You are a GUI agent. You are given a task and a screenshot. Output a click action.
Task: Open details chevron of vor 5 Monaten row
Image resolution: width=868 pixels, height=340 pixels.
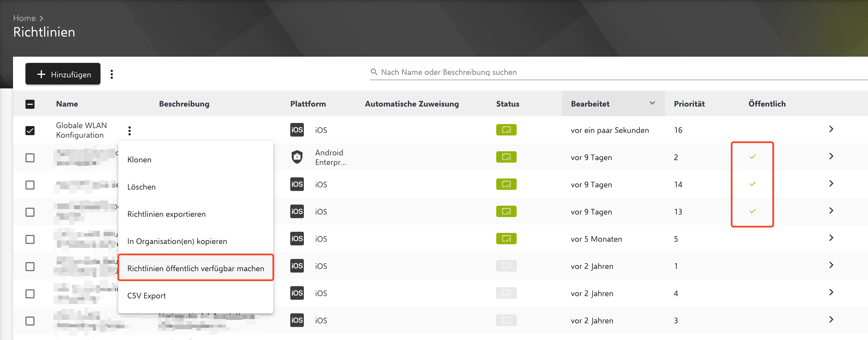[x=831, y=238]
